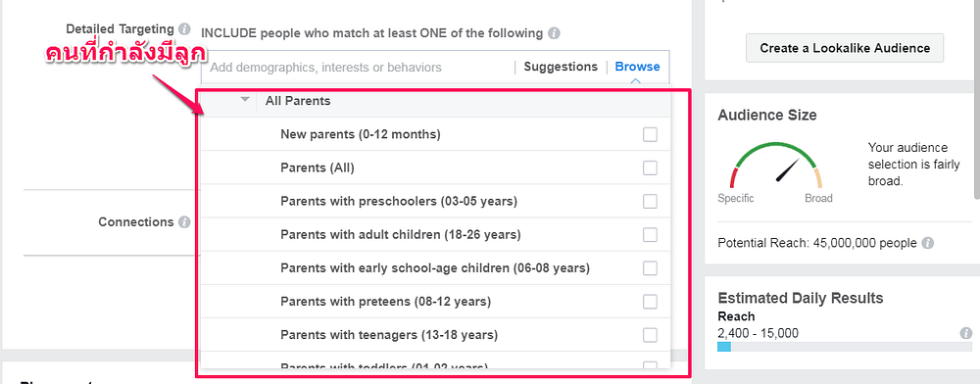The width and height of the screenshot is (980, 384).
Task: Click info icon beside Potential Reach
Action: point(928,243)
